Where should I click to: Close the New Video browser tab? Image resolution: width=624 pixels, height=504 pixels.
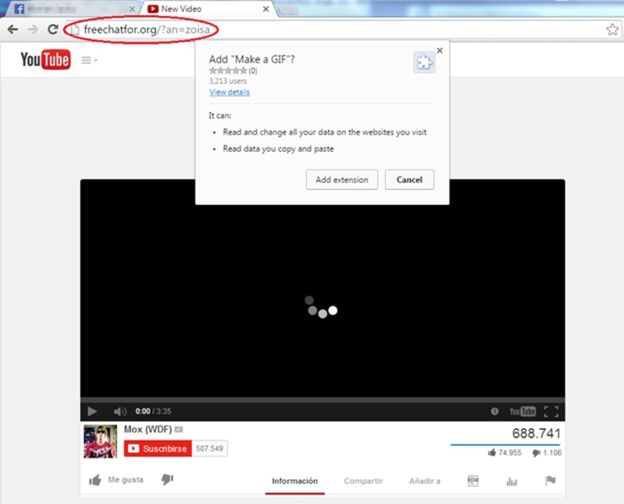pyautogui.click(x=266, y=9)
